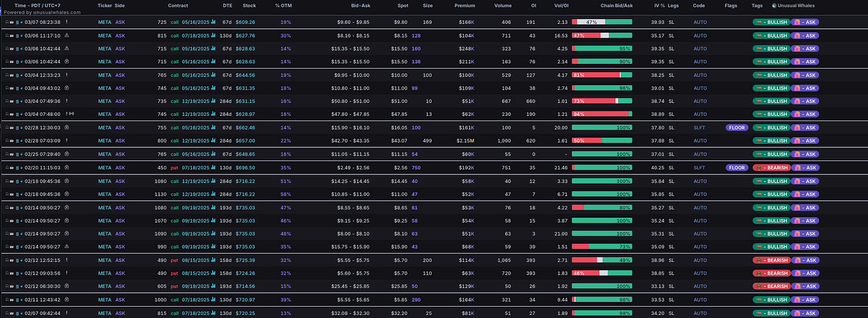Open META ticker in 03/07 08:23:38 row
The image size is (868, 318).
click(x=104, y=22)
